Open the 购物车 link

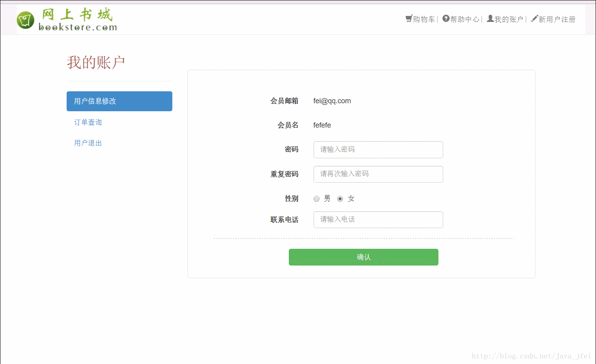tap(424, 19)
